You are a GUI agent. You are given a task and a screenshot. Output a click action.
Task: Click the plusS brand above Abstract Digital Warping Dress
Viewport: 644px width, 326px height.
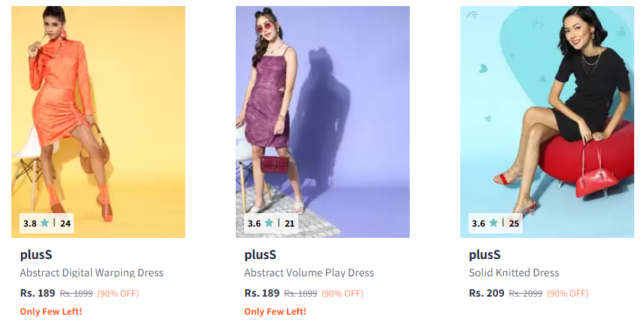click(36, 255)
